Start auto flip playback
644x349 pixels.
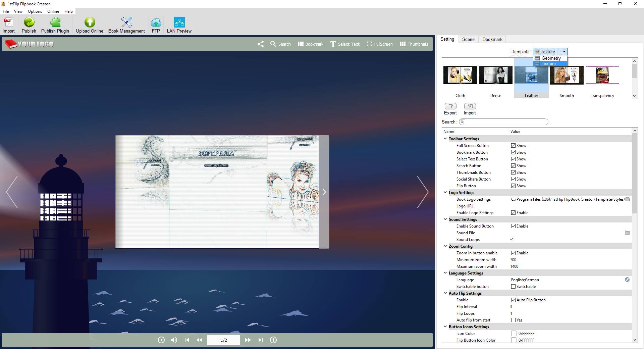pos(161,340)
